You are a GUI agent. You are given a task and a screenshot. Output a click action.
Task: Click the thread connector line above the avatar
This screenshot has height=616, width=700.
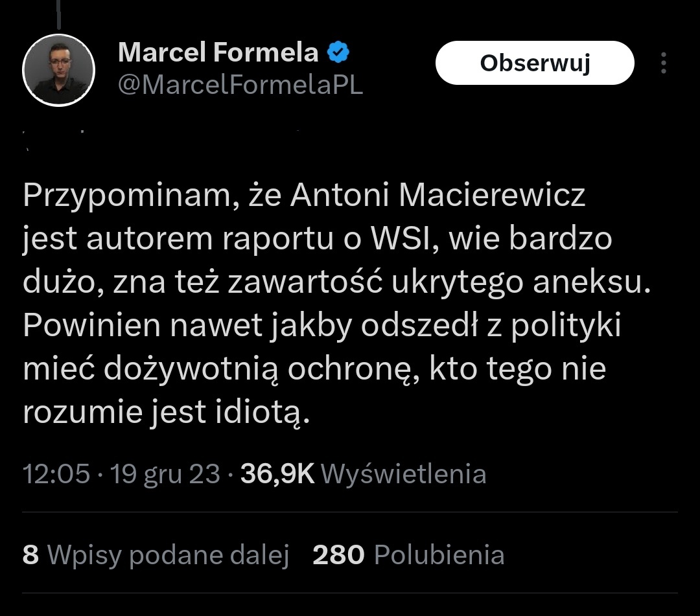(x=58, y=14)
